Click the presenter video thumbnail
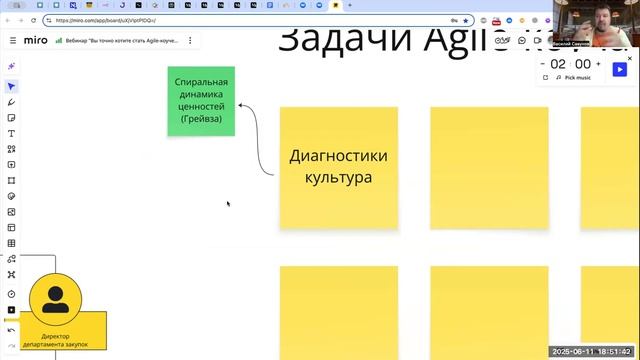The height and width of the screenshot is (360, 640). click(x=596, y=23)
